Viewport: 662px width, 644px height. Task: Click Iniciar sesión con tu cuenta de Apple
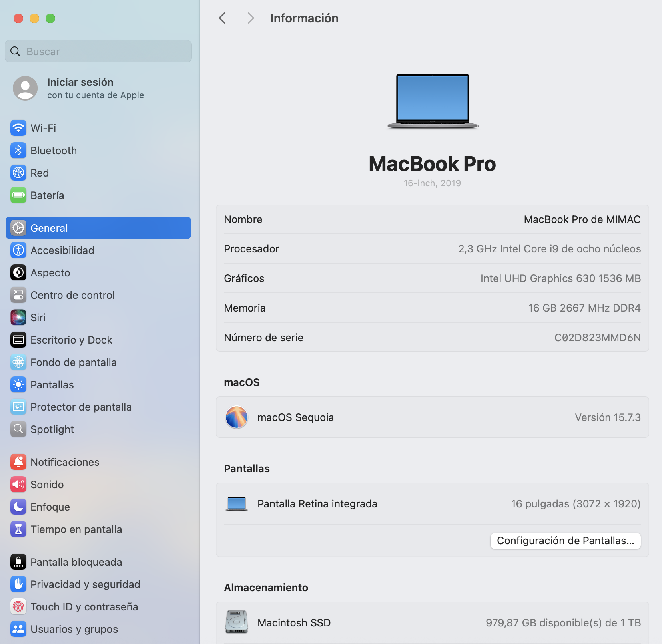[95, 88]
